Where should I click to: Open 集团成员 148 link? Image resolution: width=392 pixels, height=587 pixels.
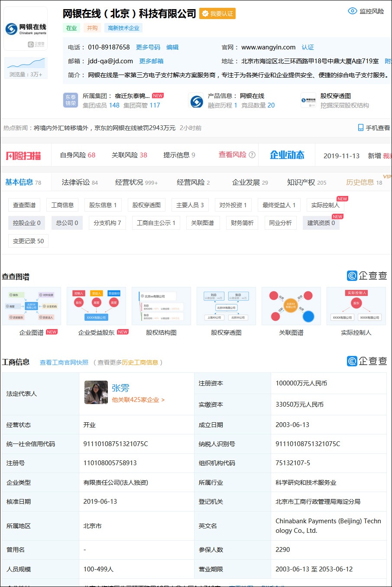[x=101, y=105]
